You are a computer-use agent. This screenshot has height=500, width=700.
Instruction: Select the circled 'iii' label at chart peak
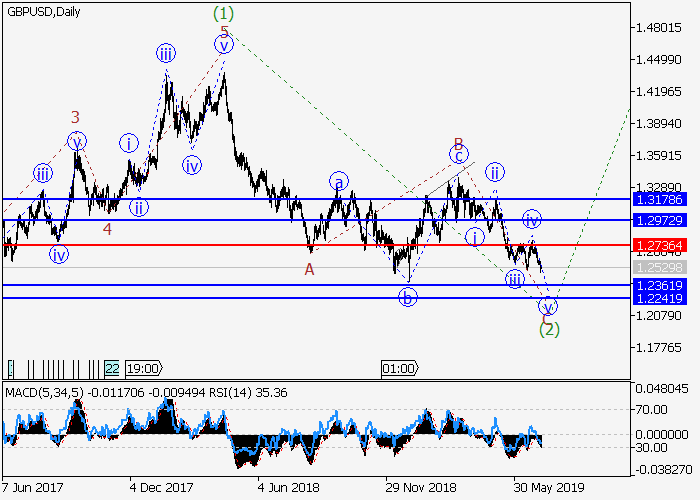coord(166,53)
